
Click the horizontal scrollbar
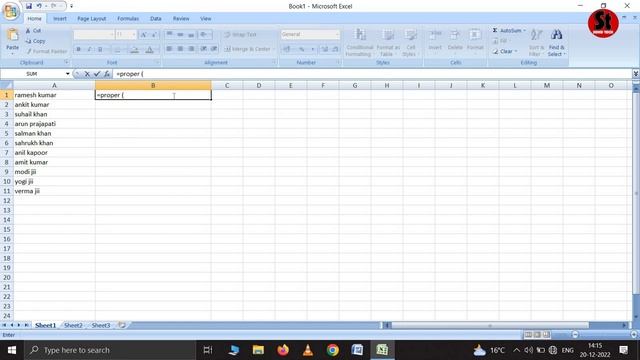(490, 325)
